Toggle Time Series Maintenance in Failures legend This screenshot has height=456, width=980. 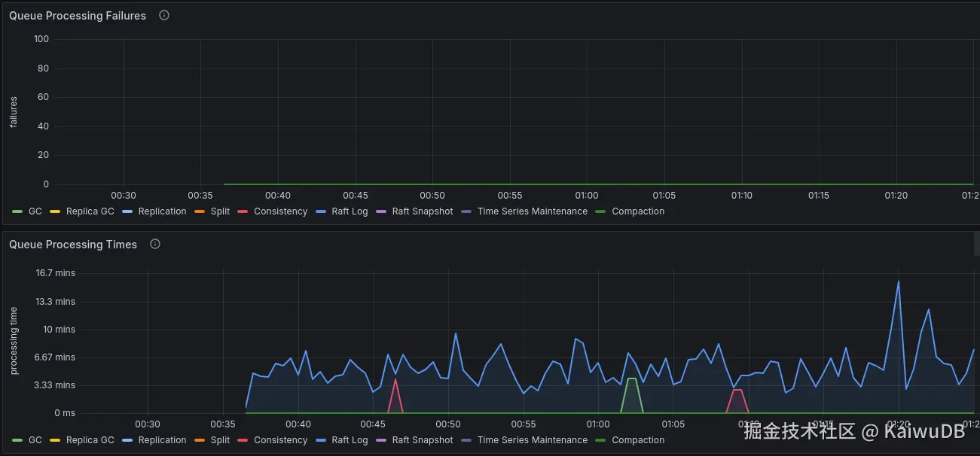(524, 211)
